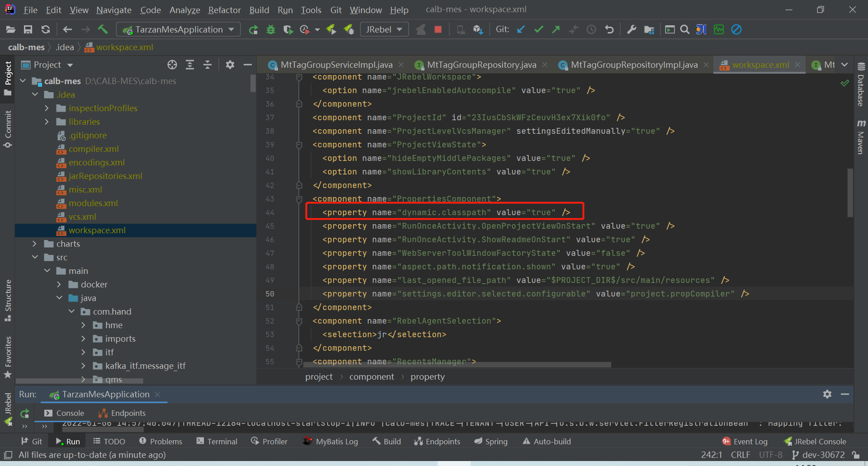Click Git branch dev-30672 in status bar
868x466 pixels.
click(x=818, y=455)
